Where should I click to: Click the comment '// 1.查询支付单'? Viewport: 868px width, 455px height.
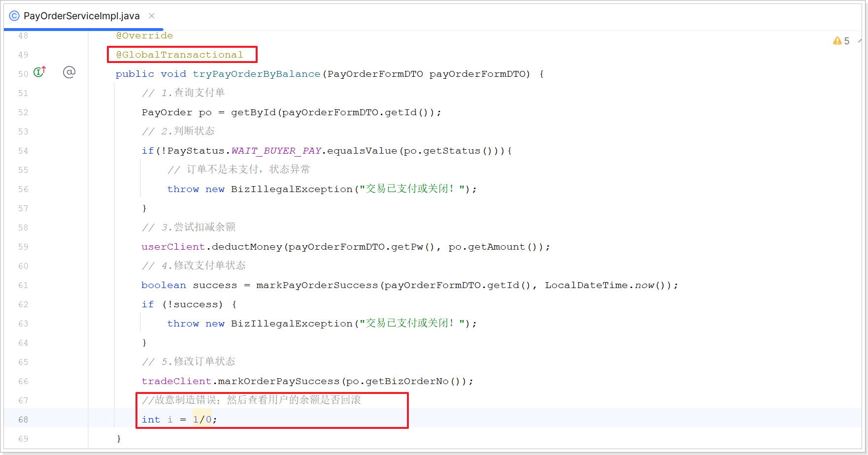click(x=183, y=93)
